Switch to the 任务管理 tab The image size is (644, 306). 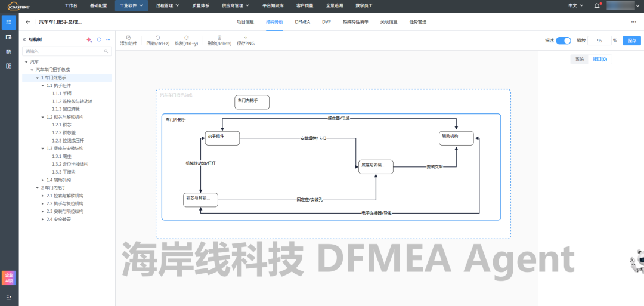417,21
